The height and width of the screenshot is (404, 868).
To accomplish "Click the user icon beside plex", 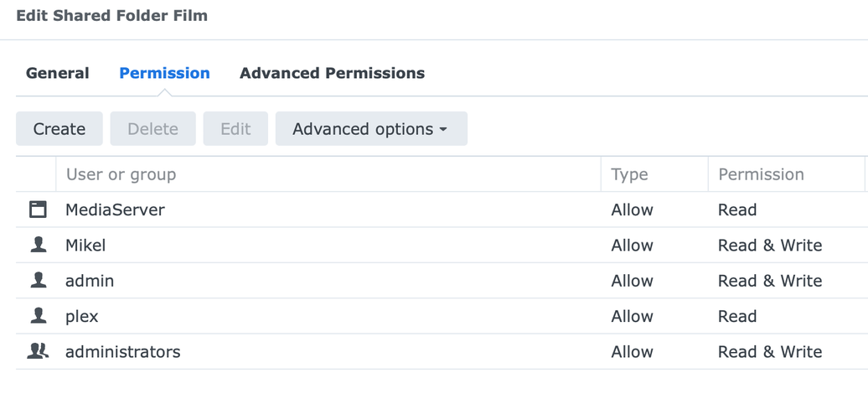I will click(38, 316).
